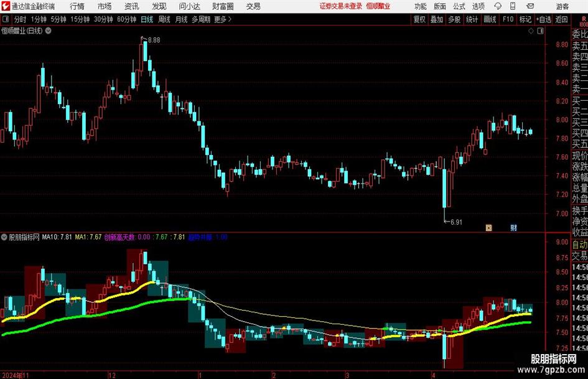Open the customer service headset icon

(x=498, y=6)
